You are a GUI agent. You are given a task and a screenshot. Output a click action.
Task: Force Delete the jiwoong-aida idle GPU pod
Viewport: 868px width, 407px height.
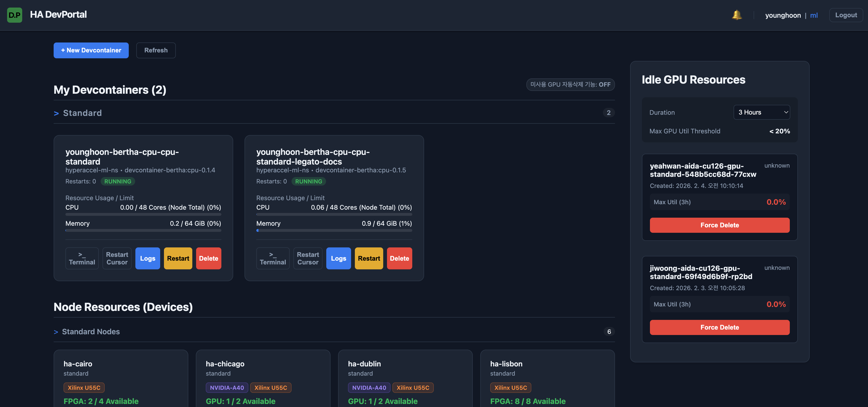click(x=720, y=327)
